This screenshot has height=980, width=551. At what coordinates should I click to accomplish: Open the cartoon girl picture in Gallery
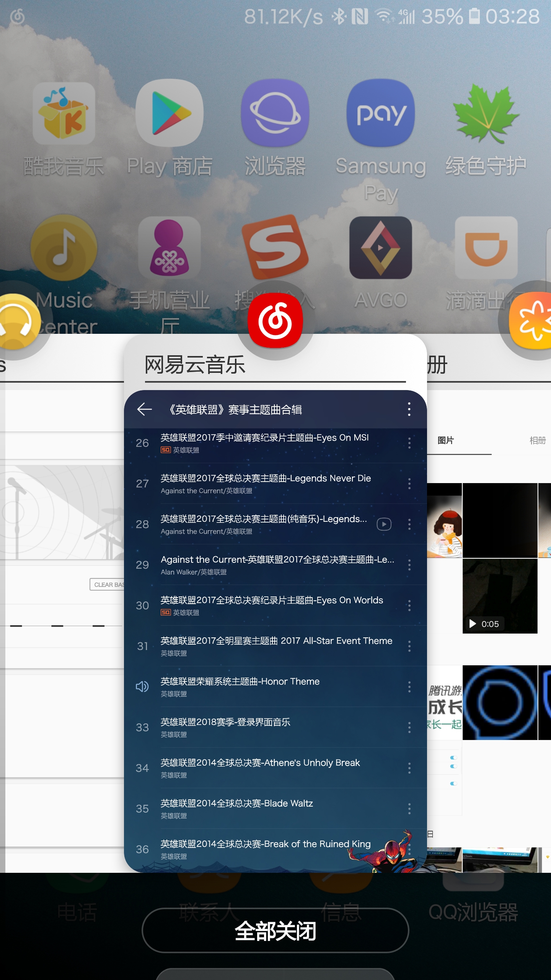[445, 520]
